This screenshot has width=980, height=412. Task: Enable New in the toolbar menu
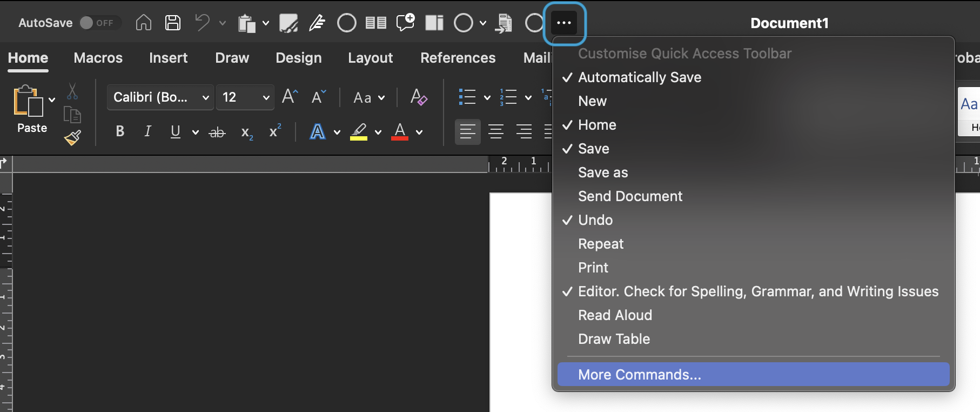754,101
